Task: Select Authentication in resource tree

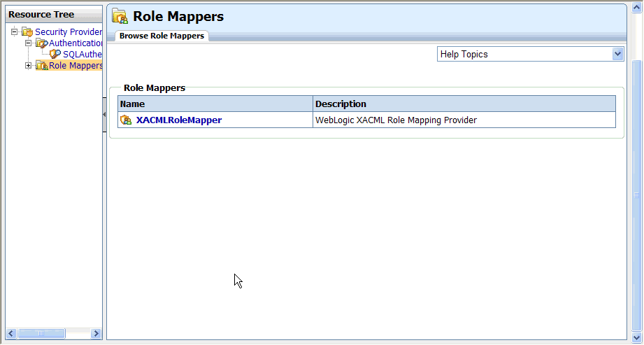Action: point(76,43)
